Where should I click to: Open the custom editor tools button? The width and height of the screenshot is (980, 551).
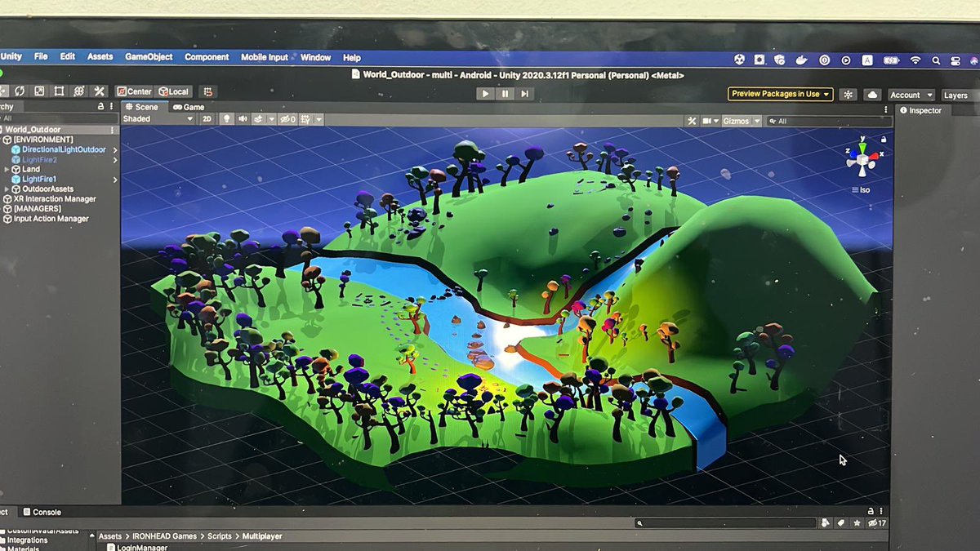coord(100,91)
